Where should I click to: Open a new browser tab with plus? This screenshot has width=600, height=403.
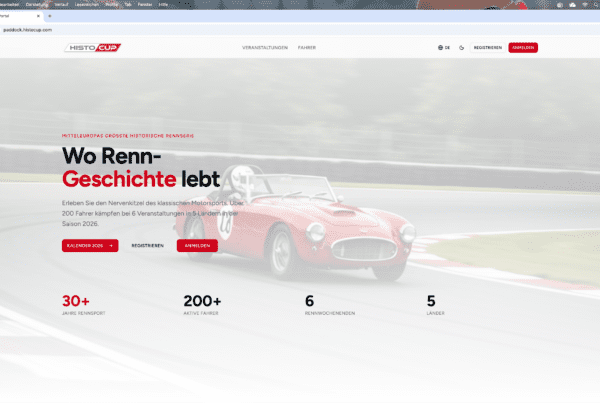(x=49, y=16)
